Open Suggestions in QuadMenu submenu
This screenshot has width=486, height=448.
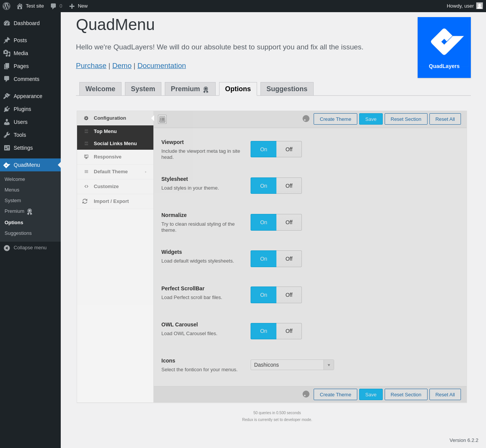30,233
